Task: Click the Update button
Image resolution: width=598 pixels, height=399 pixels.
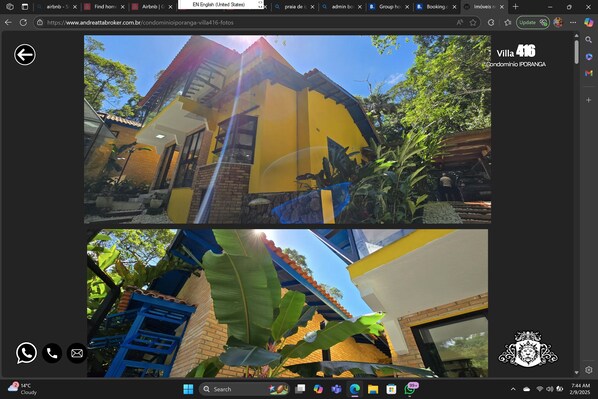Action: point(532,23)
